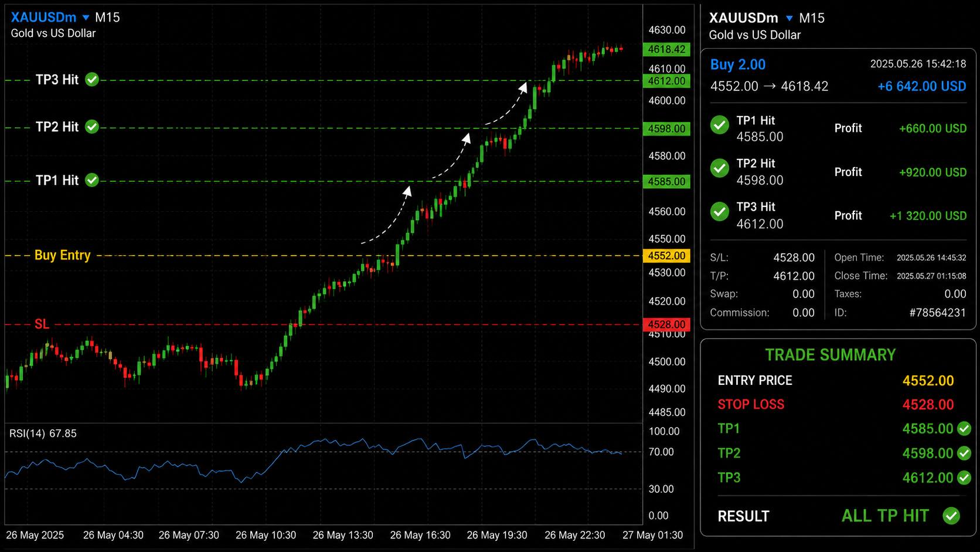
Task: Click the green 4618.42 current price tag
Action: point(666,49)
